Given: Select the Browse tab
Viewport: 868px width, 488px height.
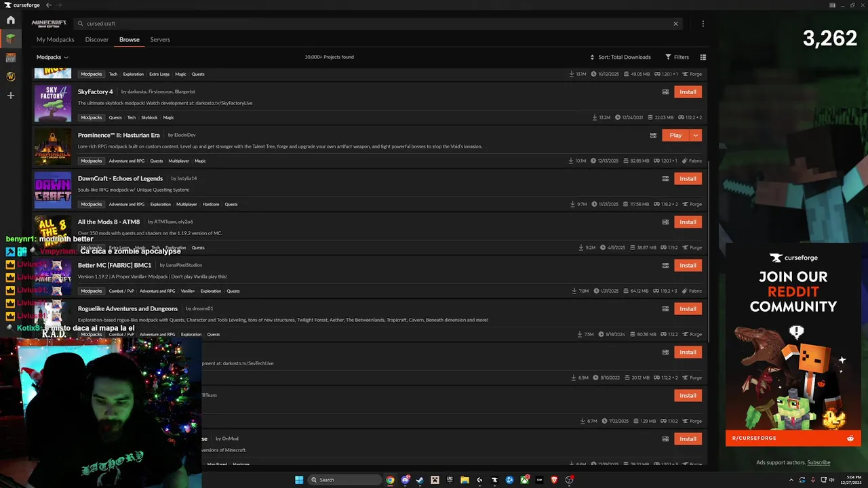Looking at the screenshot, I should [130, 39].
